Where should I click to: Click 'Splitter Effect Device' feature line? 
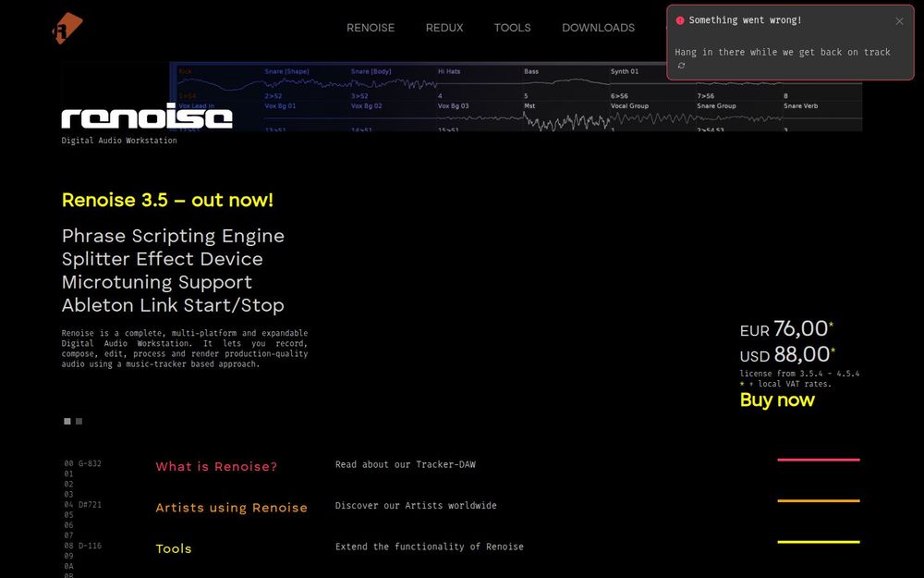pyautogui.click(x=162, y=259)
